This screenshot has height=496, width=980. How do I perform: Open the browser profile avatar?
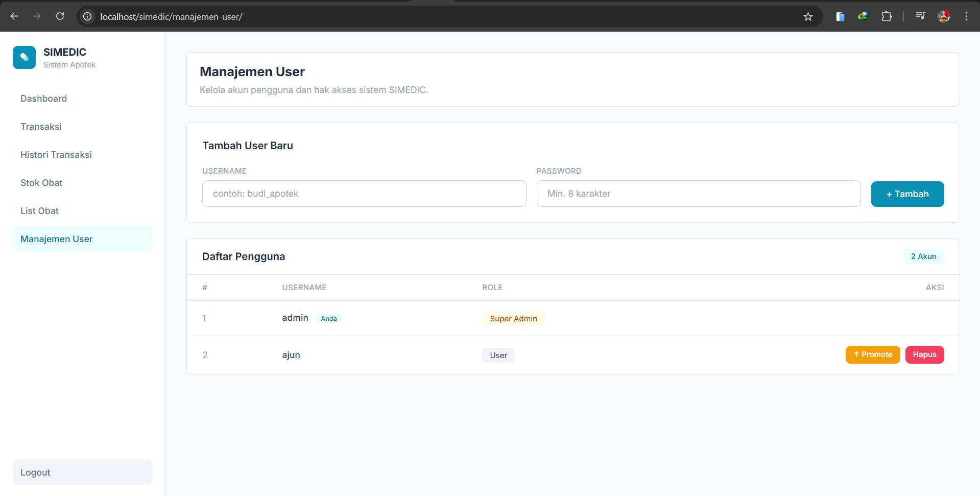pyautogui.click(x=944, y=16)
